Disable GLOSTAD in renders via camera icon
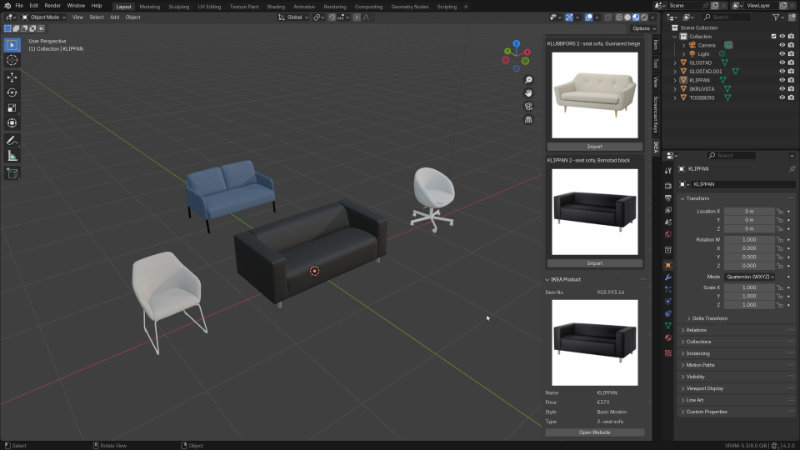Viewport: 800px width, 450px height. click(791, 63)
